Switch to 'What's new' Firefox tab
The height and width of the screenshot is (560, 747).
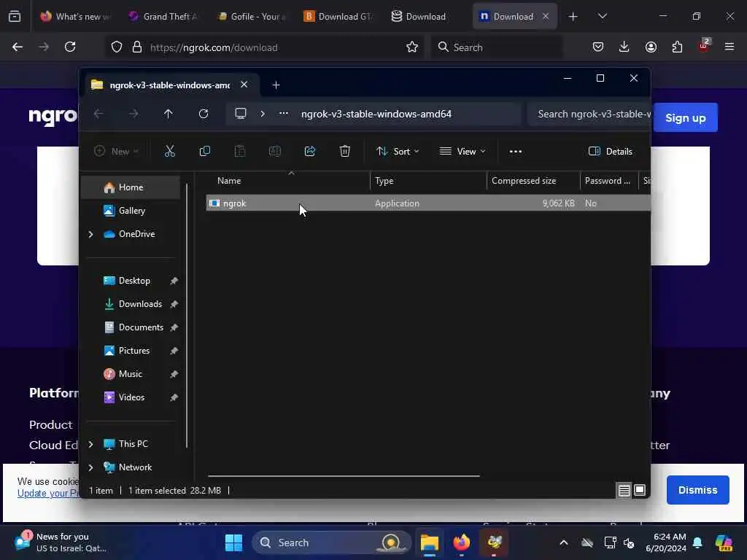[x=76, y=16]
